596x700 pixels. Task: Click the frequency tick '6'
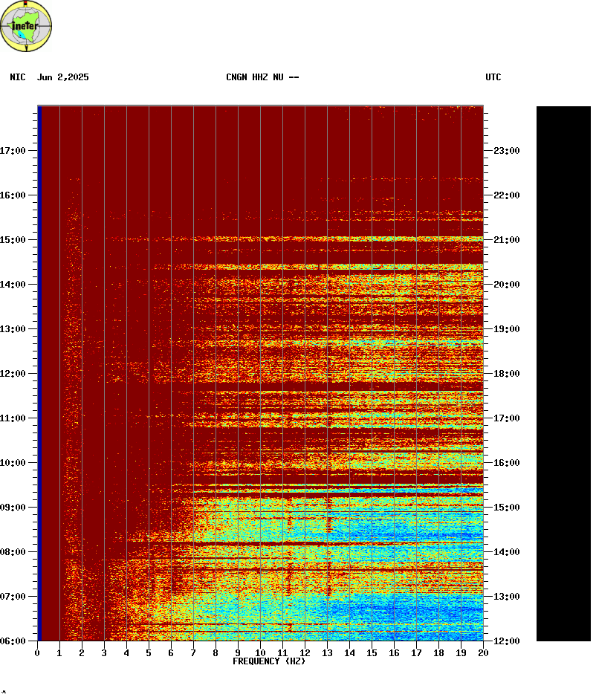pos(171,653)
